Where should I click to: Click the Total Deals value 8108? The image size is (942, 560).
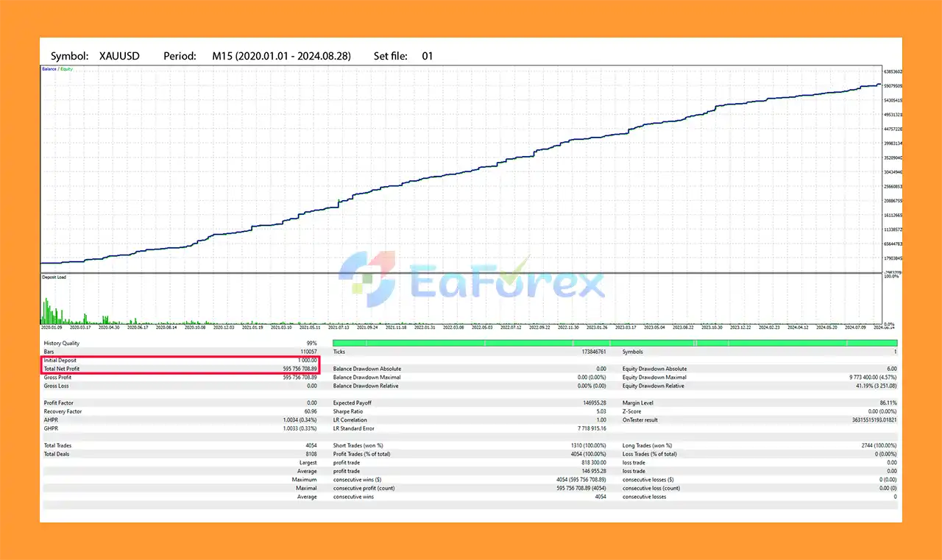[x=311, y=454]
